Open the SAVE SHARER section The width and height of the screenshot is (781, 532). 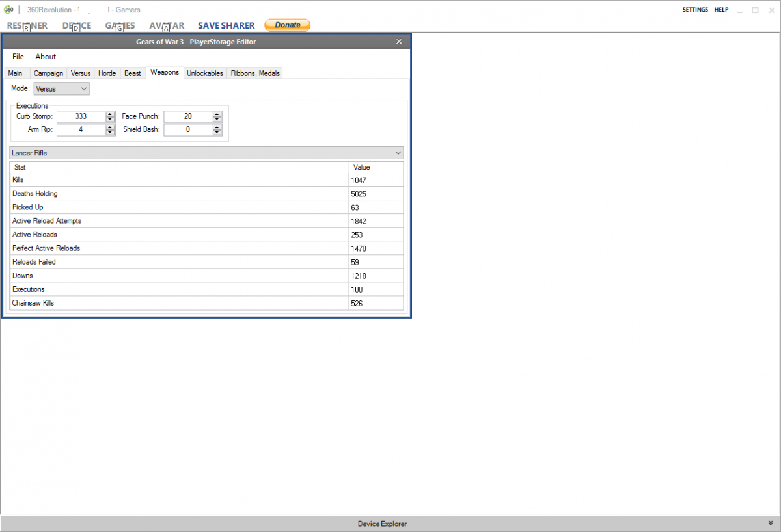click(226, 26)
